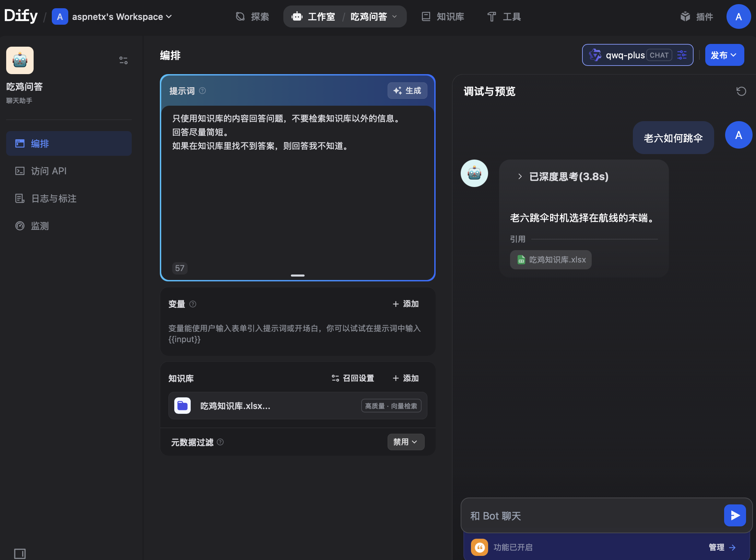Click the Generate prompt button
Screen dimensions: 756x560
pyautogui.click(x=407, y=91)
